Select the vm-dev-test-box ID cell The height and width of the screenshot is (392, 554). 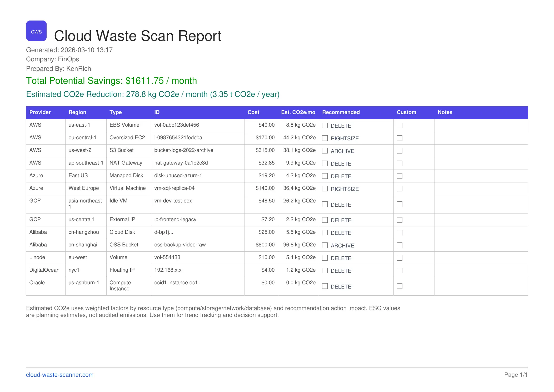198,204
